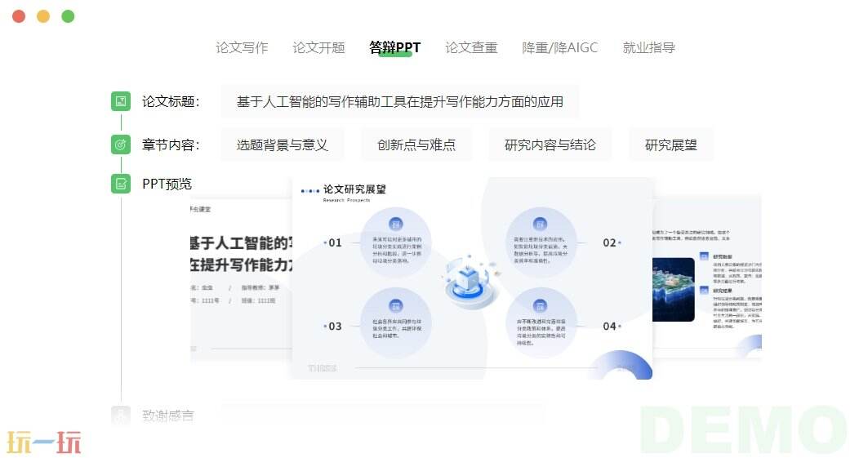Go to the 论文查重 tab
The width and height of the screenshot is (868, 458).
pos(471,47)
